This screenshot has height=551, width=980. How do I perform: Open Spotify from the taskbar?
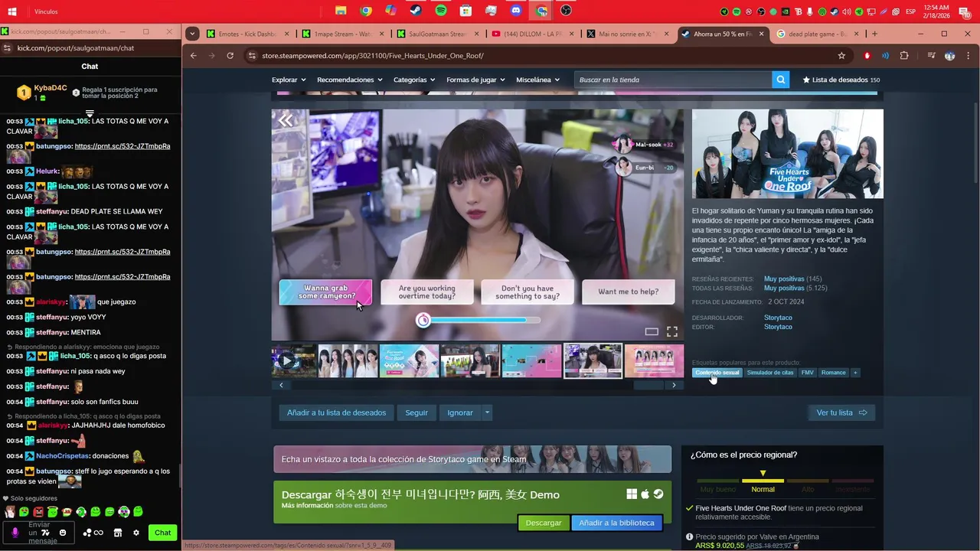point(441,11)
